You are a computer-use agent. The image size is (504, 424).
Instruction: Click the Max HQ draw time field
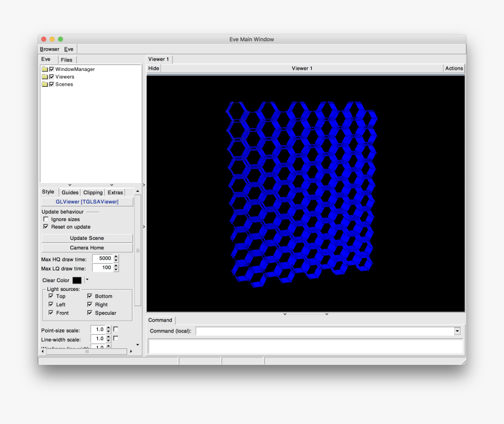[103, 258]
